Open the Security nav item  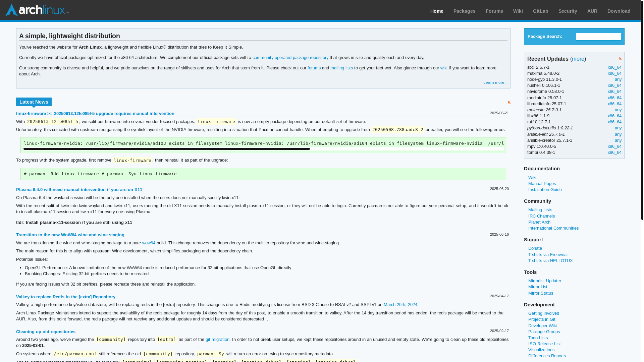(x=568, y=11)
